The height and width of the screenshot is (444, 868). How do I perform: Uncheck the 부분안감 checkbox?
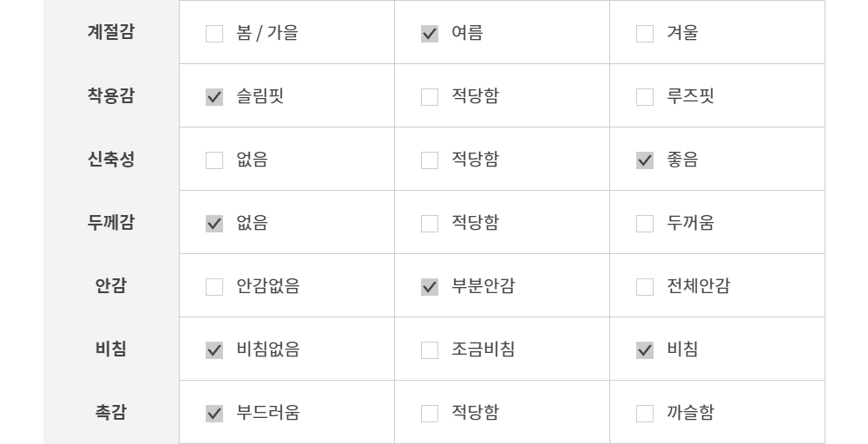pyautogui.click(x=430, y=287)
